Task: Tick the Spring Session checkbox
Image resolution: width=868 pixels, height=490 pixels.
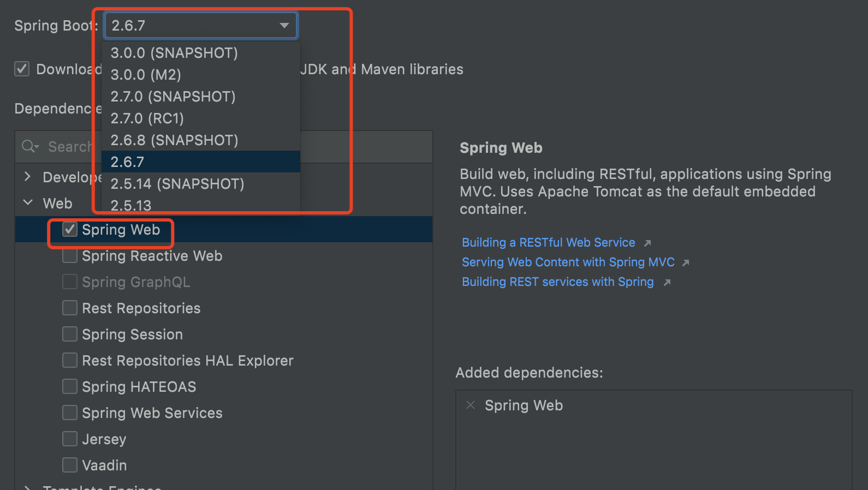Action: tap(70, 334)
